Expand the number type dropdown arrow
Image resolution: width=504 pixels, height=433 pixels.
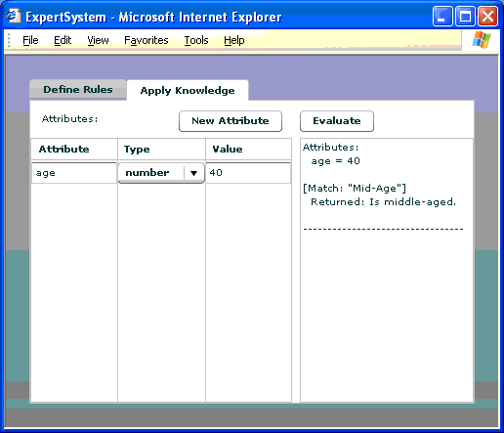point(193,173)
